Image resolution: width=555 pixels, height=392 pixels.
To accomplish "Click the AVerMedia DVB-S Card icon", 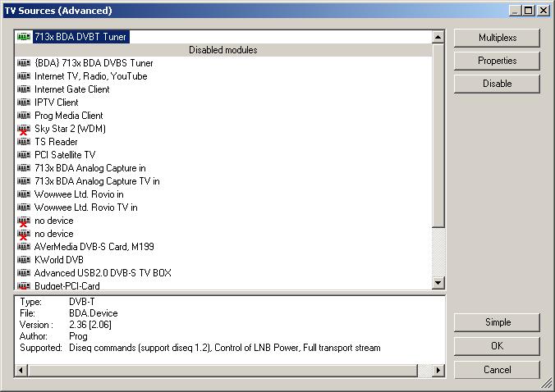I will 23,247.
